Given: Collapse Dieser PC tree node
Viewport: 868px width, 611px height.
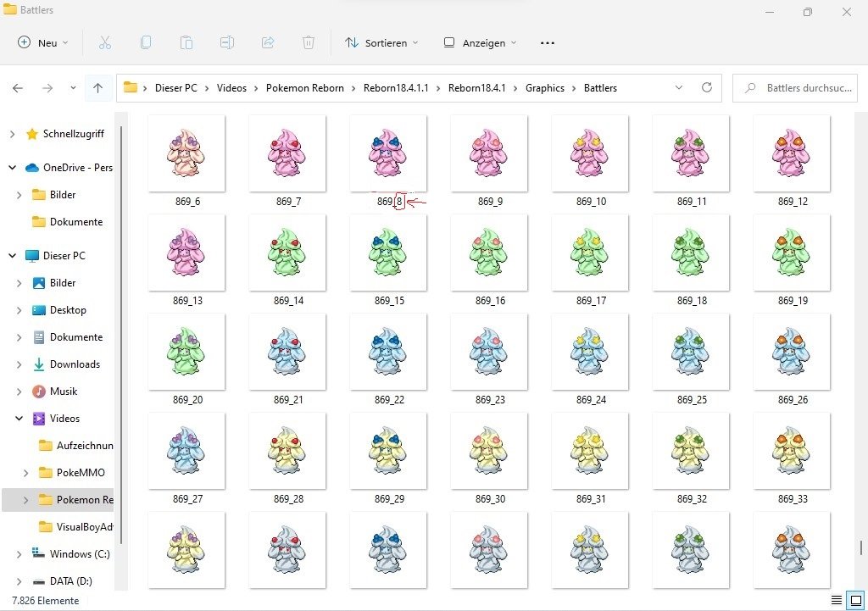Looking at the screenshot, I should pyautogui.click(x=12, y=256).
